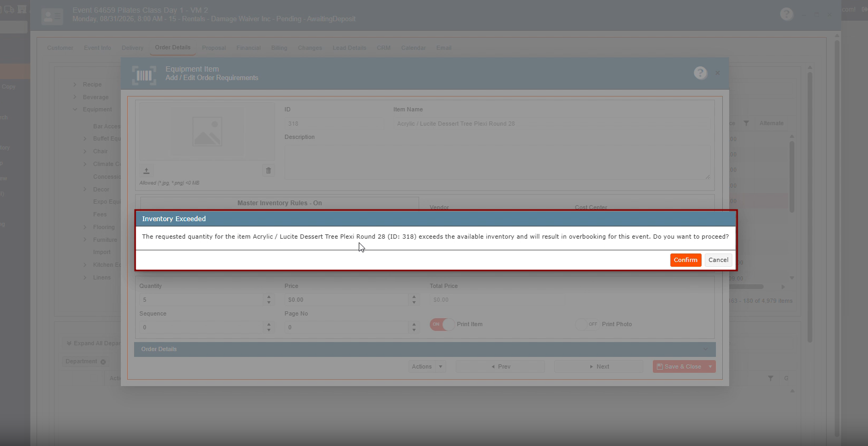Click the image upload icon
The image size is (868, 446).
[x=146, y=171]
